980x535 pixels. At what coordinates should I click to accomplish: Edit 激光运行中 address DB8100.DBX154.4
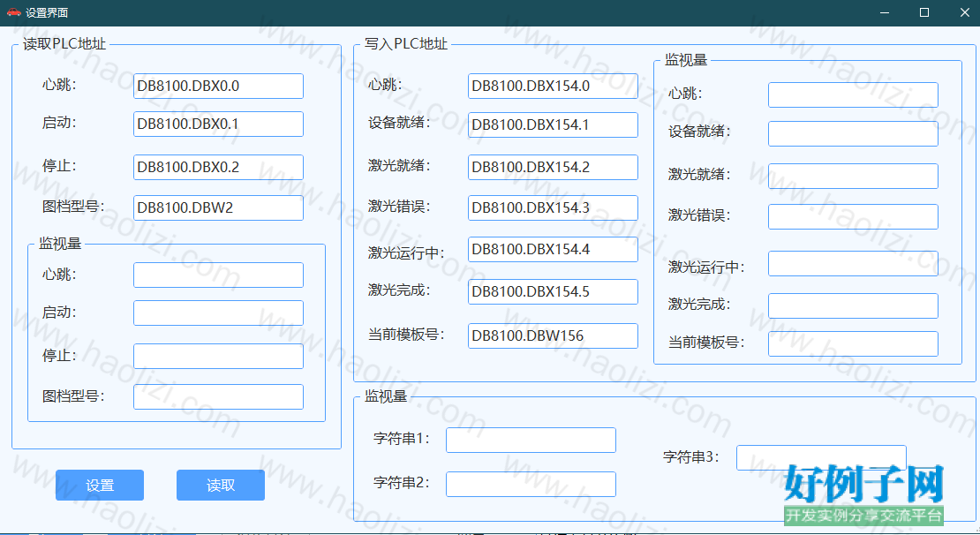click(x=553, y=249)
